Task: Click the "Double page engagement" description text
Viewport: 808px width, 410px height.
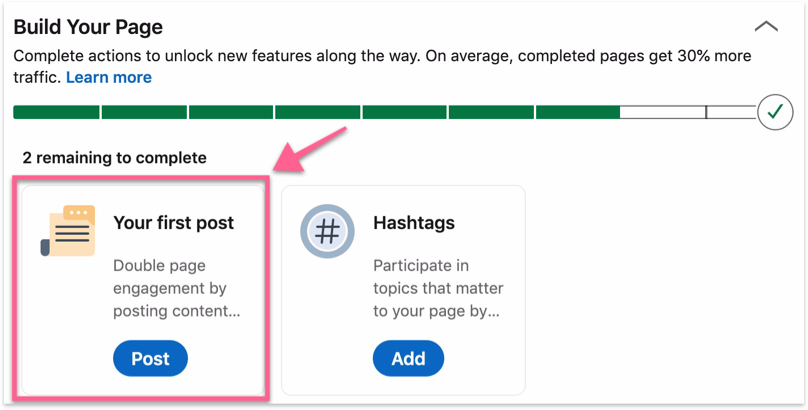Action: pos(170,288)
